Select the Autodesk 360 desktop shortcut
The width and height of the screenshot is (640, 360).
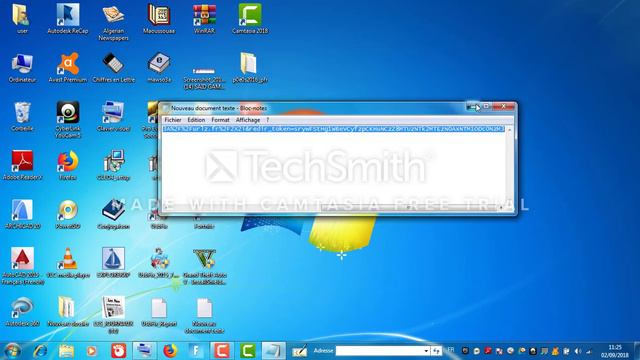pyautogui.click(x=22, y=312)
